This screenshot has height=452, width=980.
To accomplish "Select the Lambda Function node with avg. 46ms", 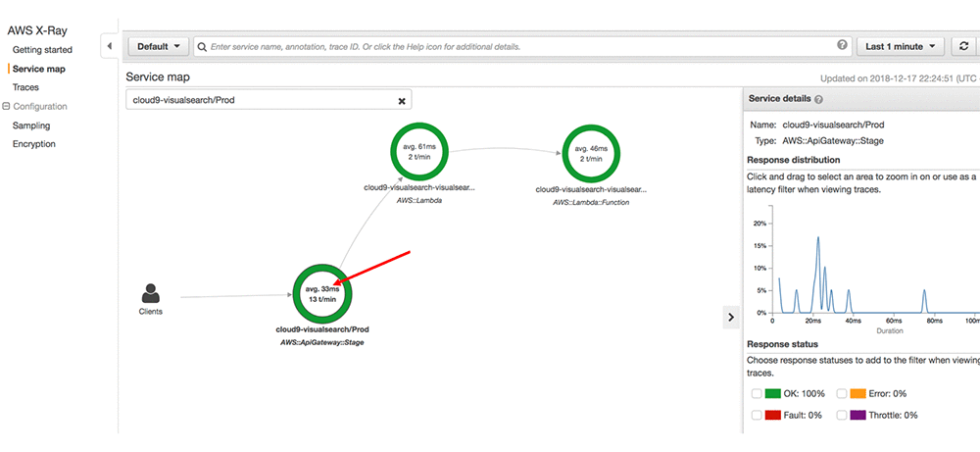I will [591, 153].
